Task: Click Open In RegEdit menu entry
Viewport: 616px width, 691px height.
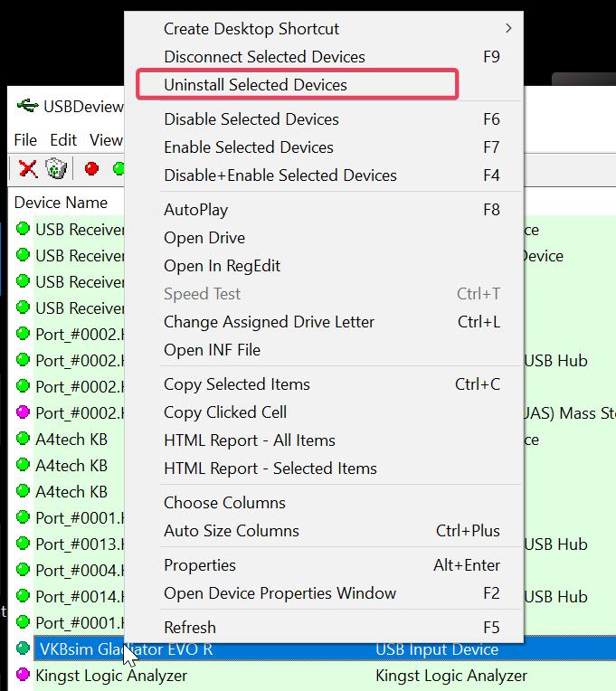Action: [222, 266]
